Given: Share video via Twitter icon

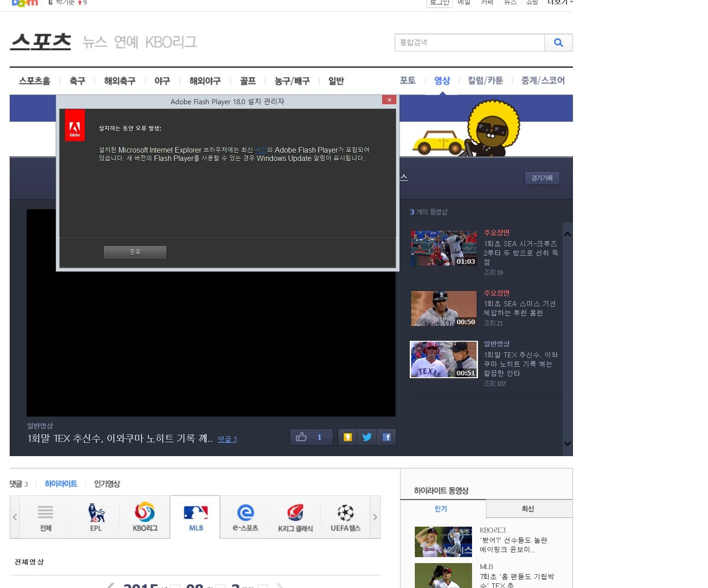Looking at the screenshot, I should point(367,437).
